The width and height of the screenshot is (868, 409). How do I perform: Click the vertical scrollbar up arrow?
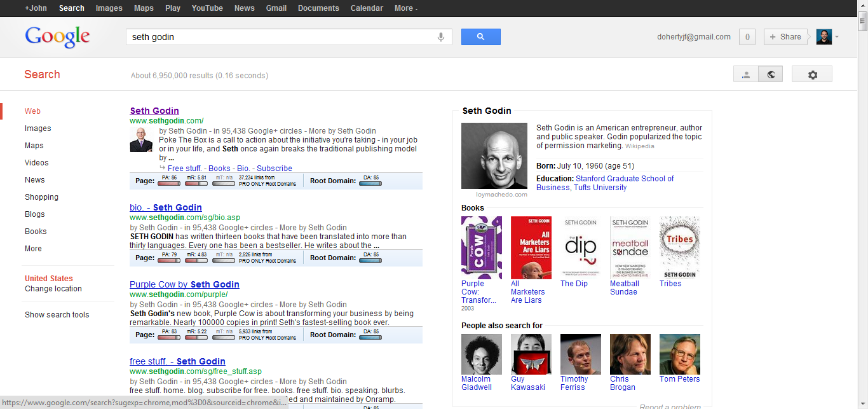(x=862, y=5)
